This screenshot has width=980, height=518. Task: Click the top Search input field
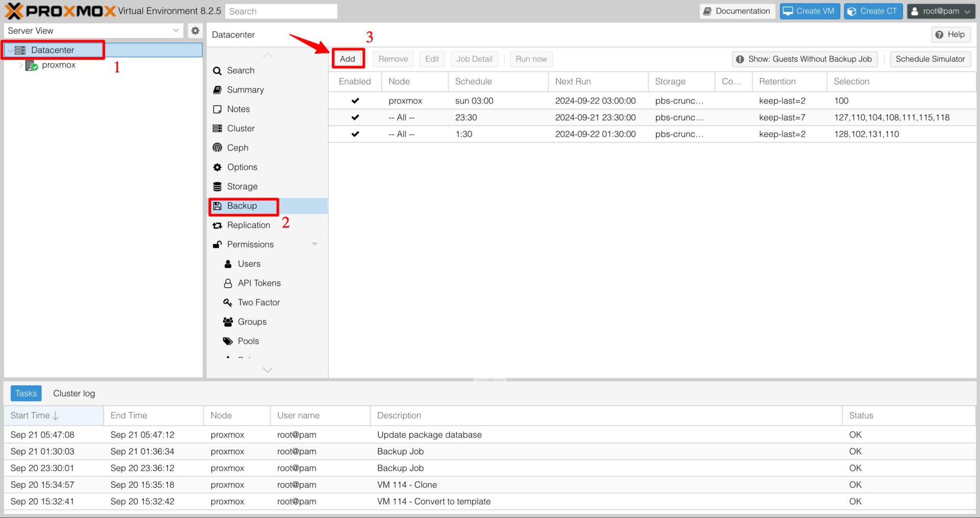tap(281, 11)
